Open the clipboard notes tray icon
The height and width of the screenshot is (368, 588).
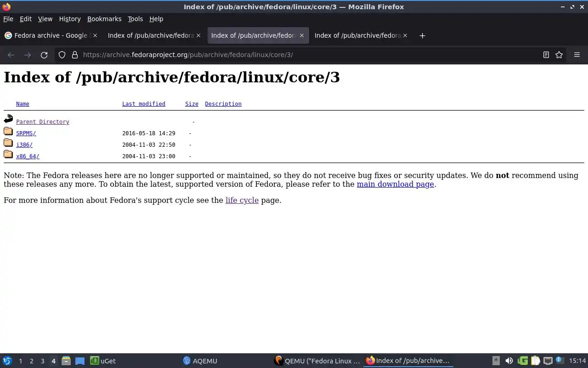(535, 361)
